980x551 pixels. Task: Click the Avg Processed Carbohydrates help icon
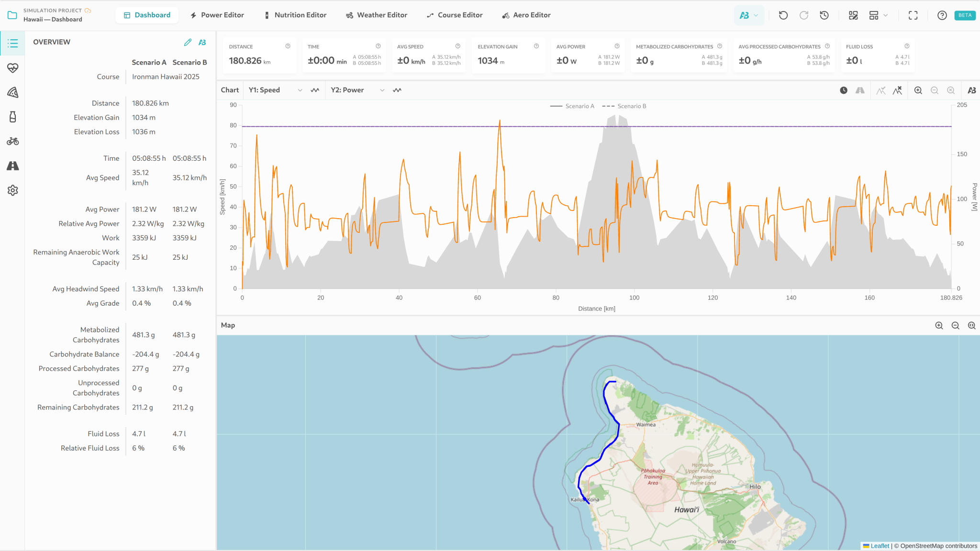pyautogui.click(x=827, y=46)
